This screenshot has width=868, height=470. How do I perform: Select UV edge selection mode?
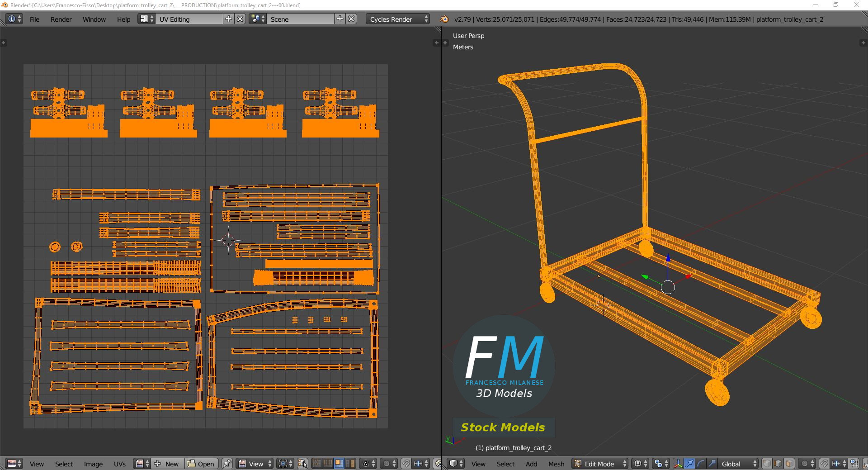pos(328,464)
